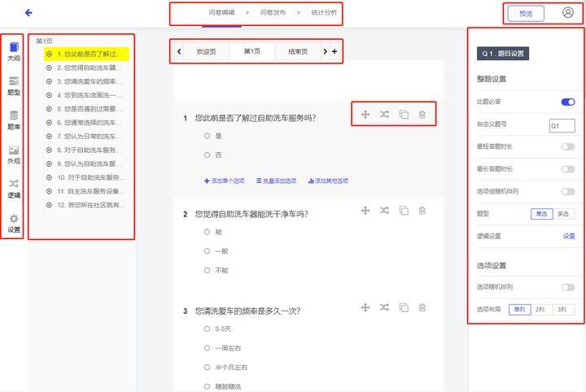Screen dimensions: 586x392
Task: Click previous page tab arrow
Action: click(x=179, y=51)
